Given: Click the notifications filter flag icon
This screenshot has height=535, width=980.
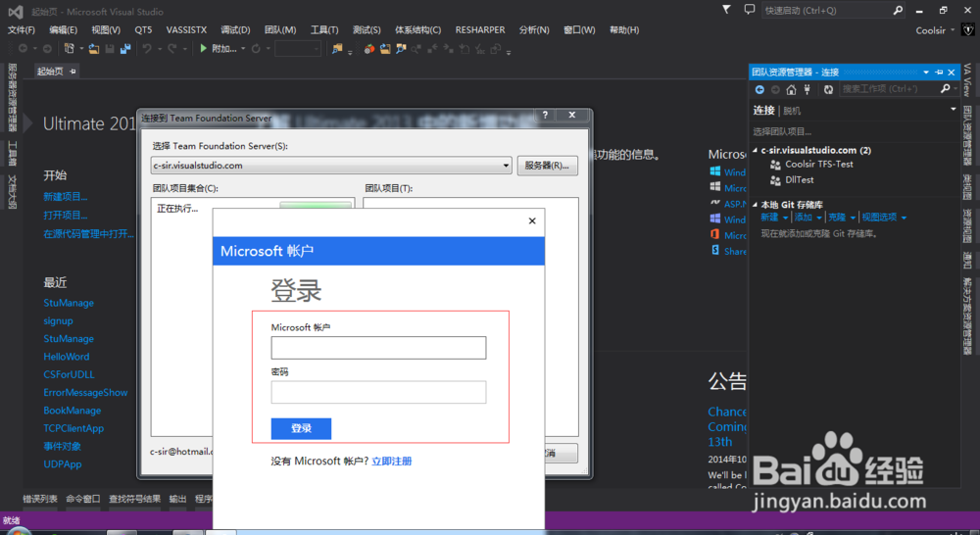Looking at the screenshot, I should [726, 10].
